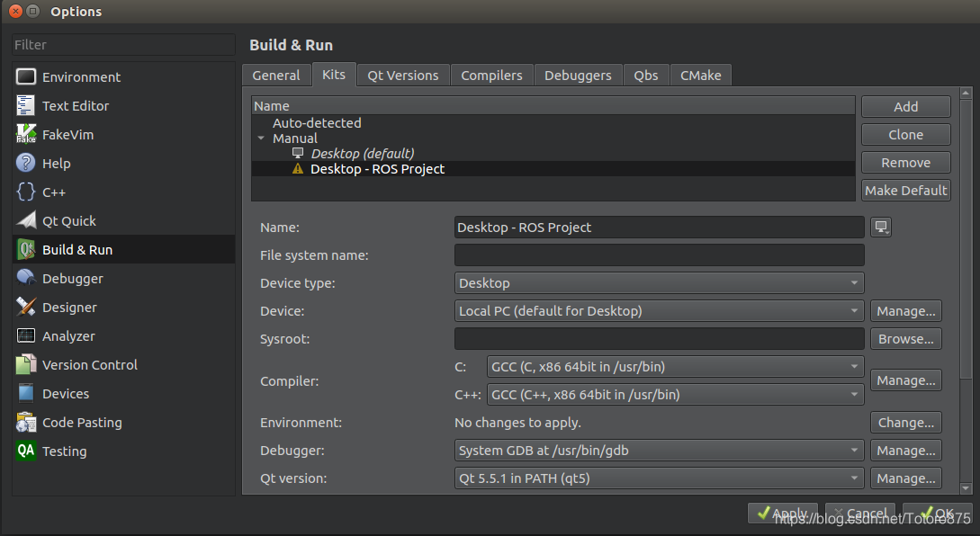Image resolution: width=980 pixels, height=536 pixels.
Task: Click the Clone kit button
Action: pos(905,134)
